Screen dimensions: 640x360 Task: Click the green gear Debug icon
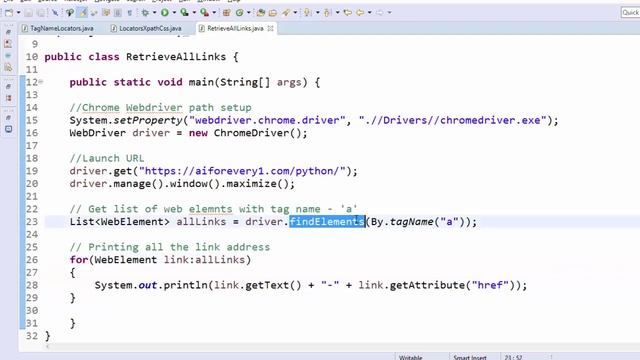[x=145, y=13]
